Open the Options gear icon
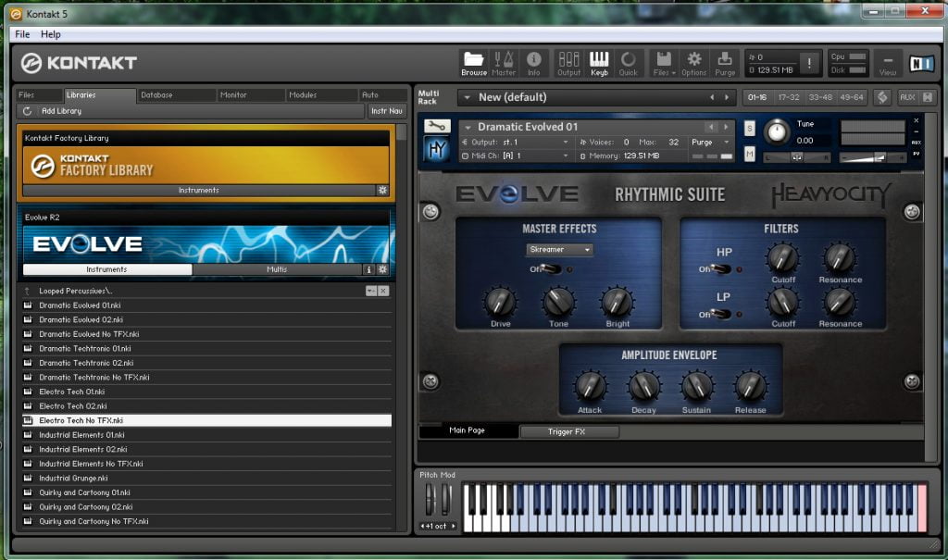 tap(693, 63)
